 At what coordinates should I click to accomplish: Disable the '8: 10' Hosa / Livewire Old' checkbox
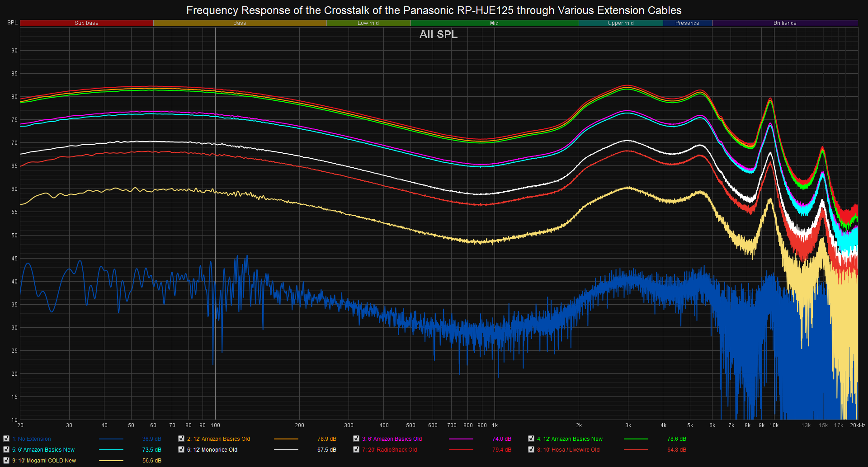pyautogui.click(x=531, y=449)
